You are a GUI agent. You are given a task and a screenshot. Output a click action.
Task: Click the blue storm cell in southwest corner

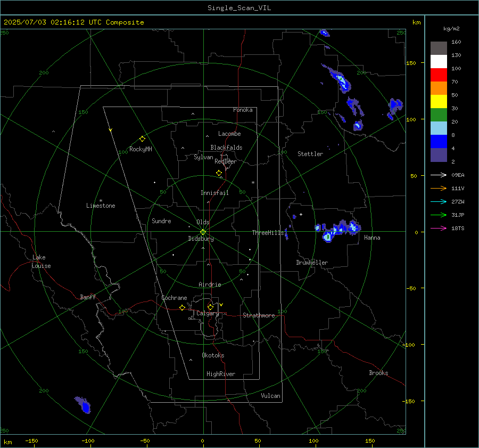click(x=84, y=405)
